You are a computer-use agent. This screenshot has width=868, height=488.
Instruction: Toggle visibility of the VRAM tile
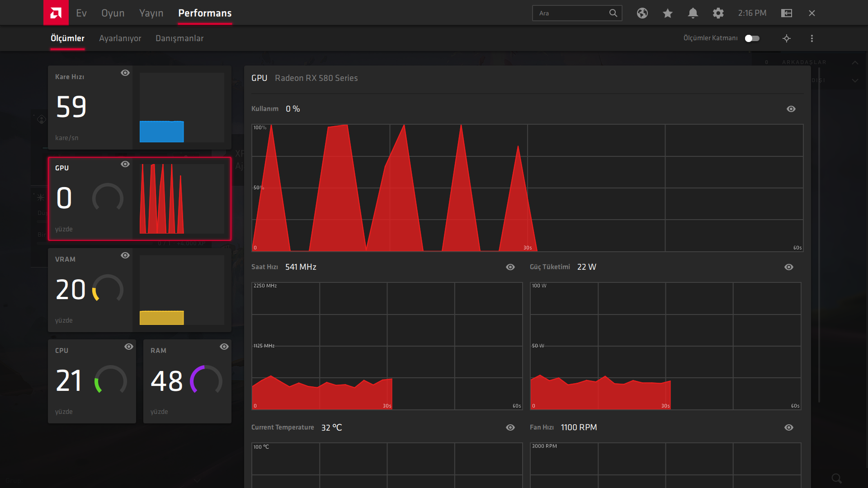[125, 255]
